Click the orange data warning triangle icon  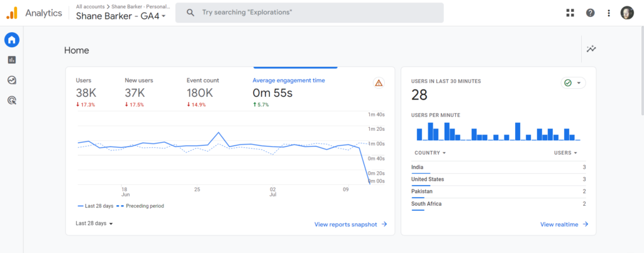pyautogui.click(x=379, y=83)
